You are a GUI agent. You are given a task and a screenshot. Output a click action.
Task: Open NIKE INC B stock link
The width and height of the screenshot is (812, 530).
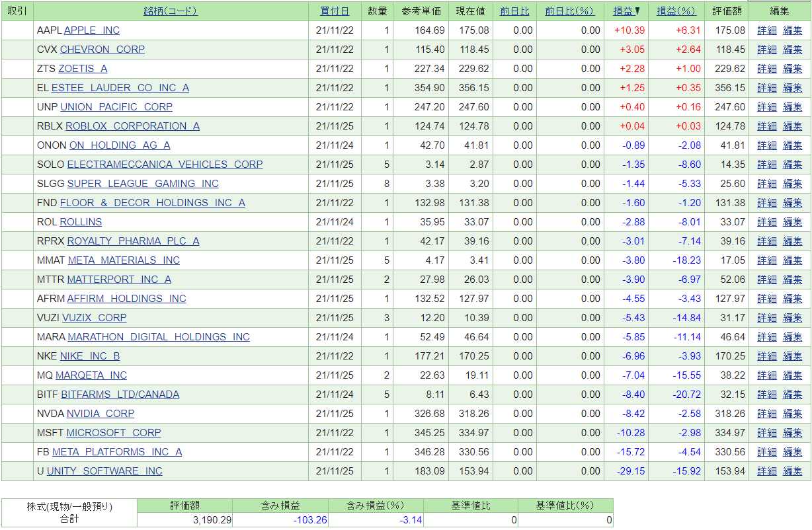coord(90,356)
